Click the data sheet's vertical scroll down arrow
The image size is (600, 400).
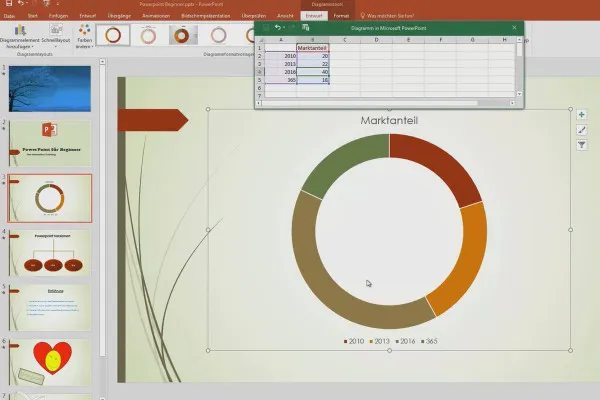[519, 94]
